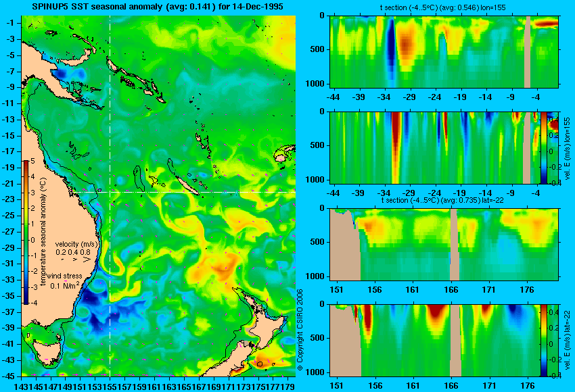
Task: Click the velocity color bar of lon=155 section
Action: coord(543,148)
